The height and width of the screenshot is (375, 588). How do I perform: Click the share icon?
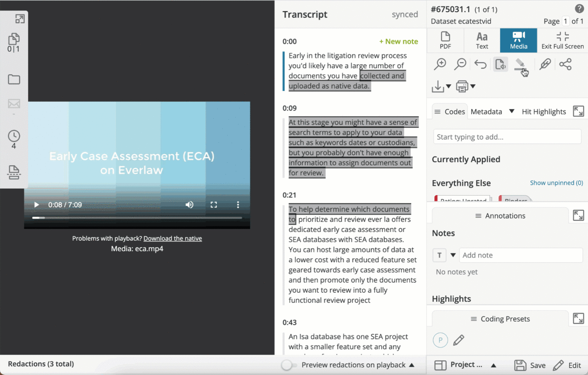pyautogui.click(x=565, y=64)
